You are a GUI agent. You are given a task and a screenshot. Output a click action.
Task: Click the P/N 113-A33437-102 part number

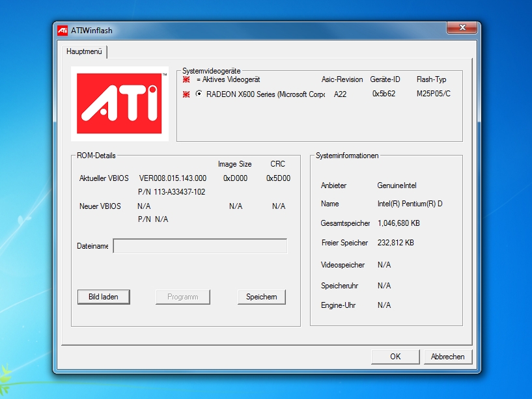172,192
